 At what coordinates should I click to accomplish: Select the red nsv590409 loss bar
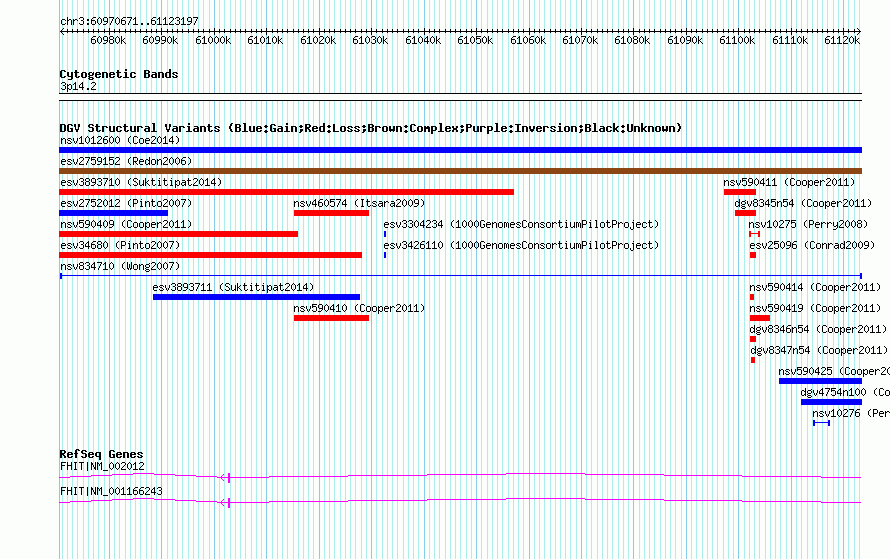pos(178,234)
